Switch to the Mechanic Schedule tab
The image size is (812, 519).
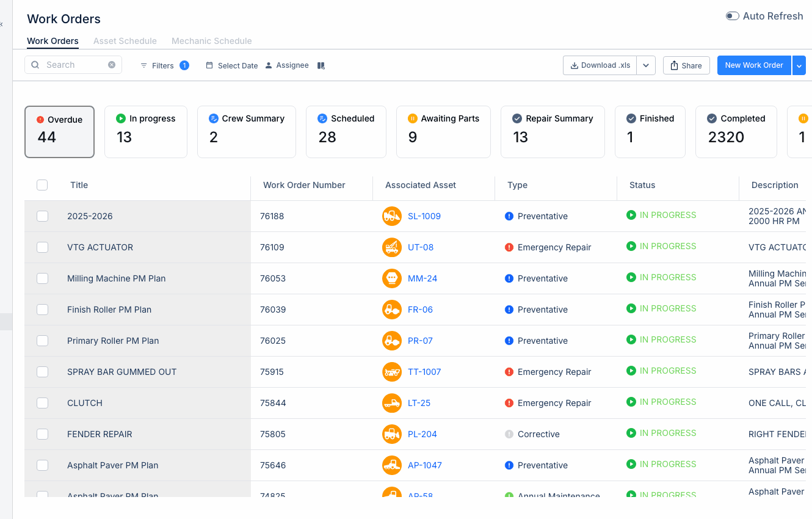pos(212,41)
